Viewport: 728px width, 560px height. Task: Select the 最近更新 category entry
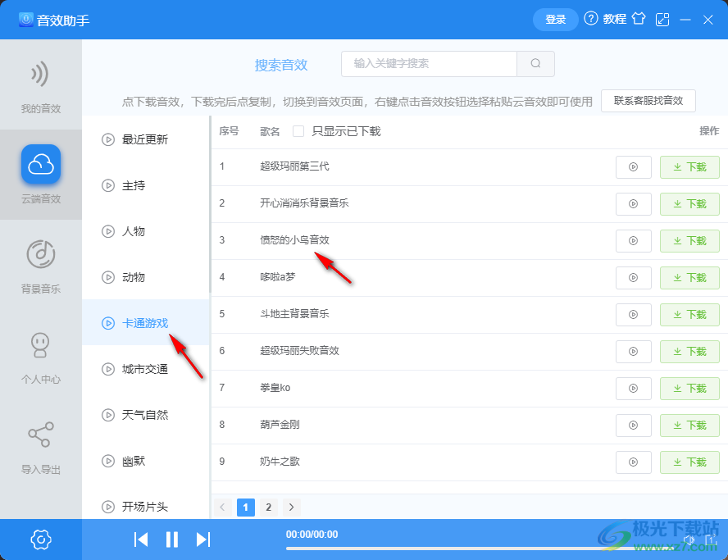[x=139, y=139]
